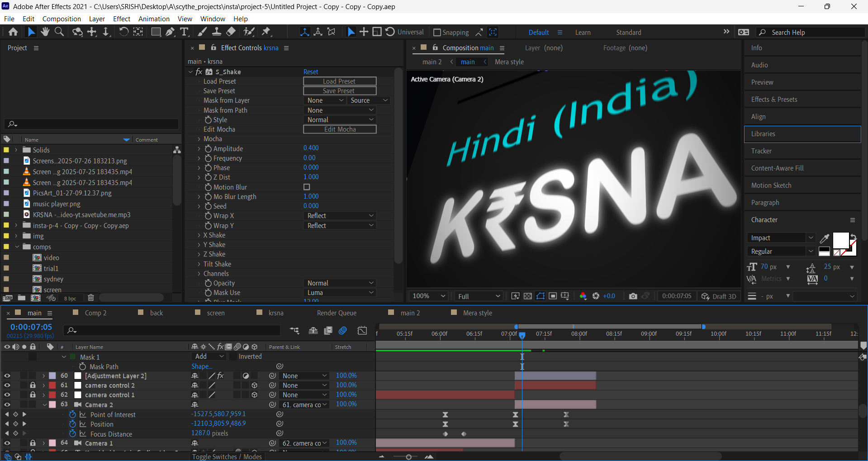This screenshot has width=868, height=461.
Task: Open the viewer magnification 100% dropdown
Action: click(427, 295)
